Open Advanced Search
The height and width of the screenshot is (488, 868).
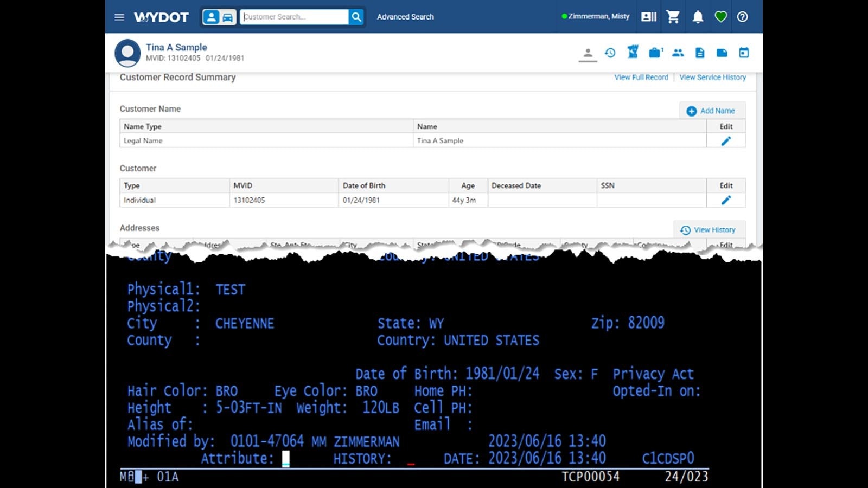click(405, 17)
